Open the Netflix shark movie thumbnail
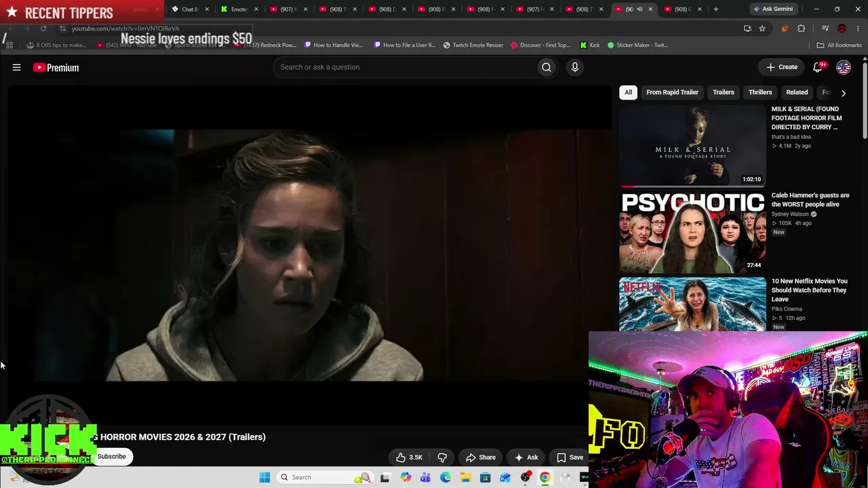Viewport: 868px width, 488px height. pos(692,304)
